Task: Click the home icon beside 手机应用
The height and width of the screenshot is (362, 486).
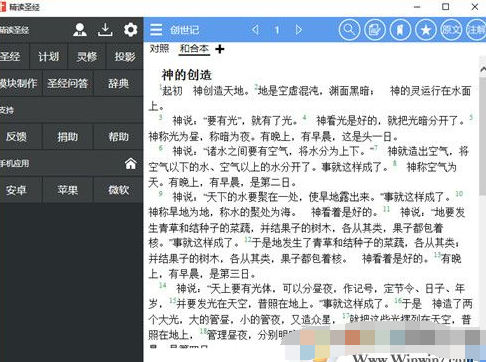Action: [x=131, y=163]
